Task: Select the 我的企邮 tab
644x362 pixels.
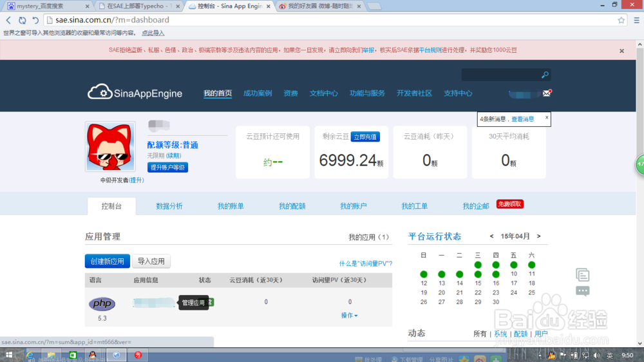Action: click(476, 206)
